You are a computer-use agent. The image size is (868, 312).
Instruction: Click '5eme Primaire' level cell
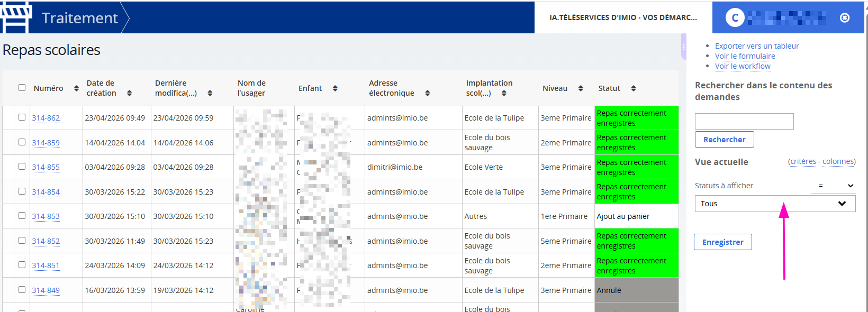tap(566, 241)
